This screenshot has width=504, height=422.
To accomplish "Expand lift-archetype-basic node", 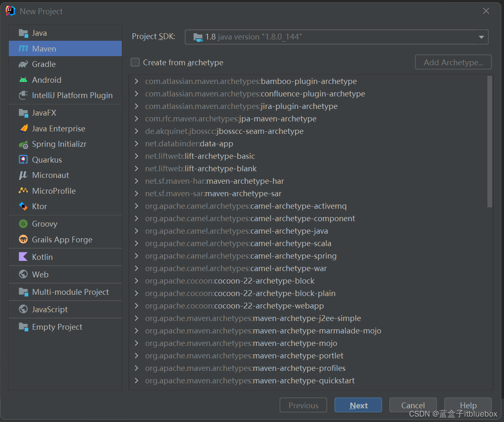I will tap(136, 156).
